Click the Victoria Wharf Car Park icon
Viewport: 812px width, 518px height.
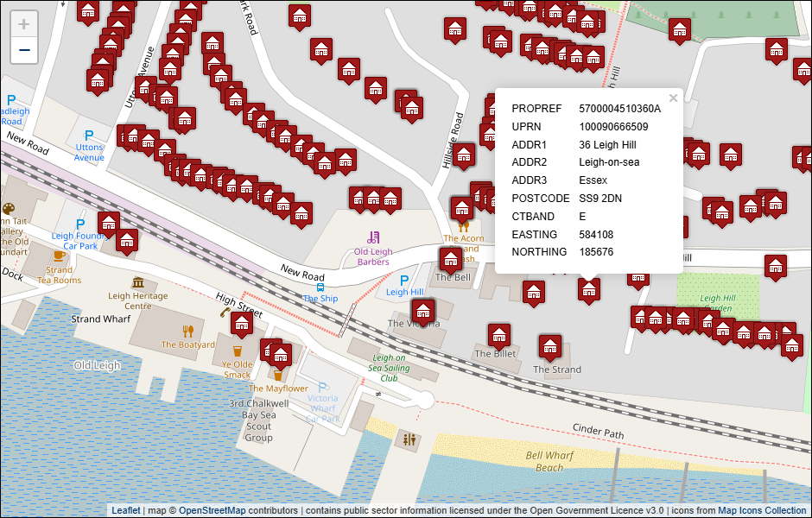[x=322, y=387]
